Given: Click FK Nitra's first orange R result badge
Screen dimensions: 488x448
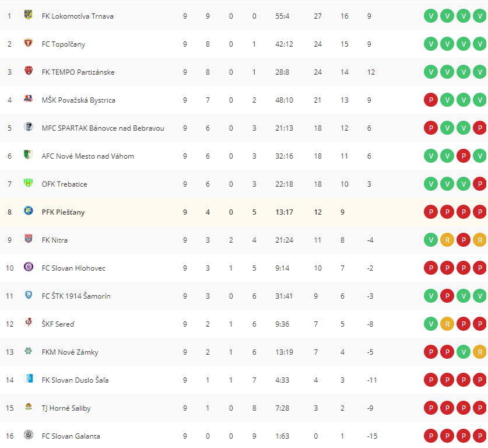Looking at the screenshot, I should pos(447,240).
